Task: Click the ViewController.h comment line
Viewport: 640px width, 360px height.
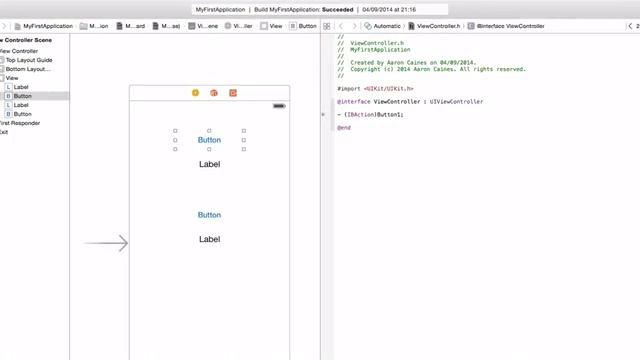Action: [371, 43]
